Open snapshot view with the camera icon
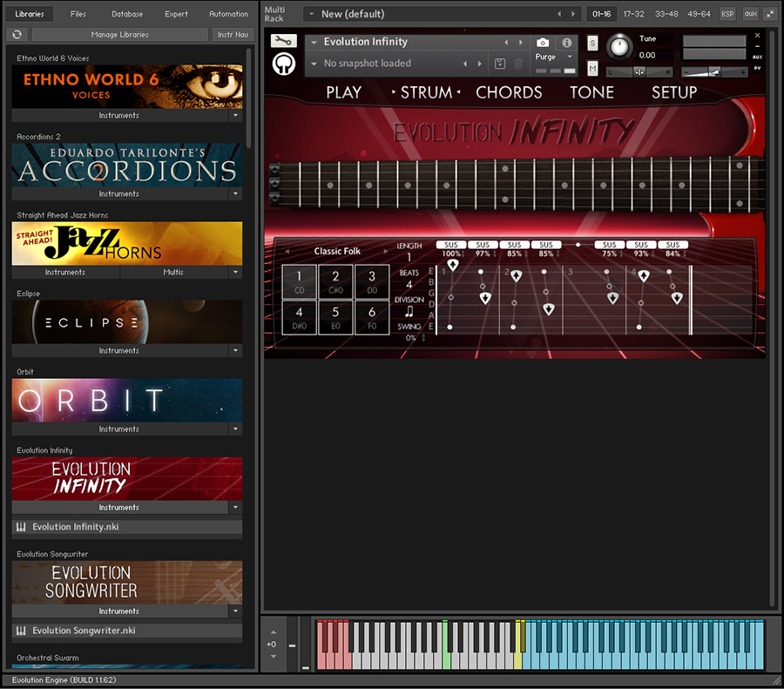784x689 pixels. 543,43
